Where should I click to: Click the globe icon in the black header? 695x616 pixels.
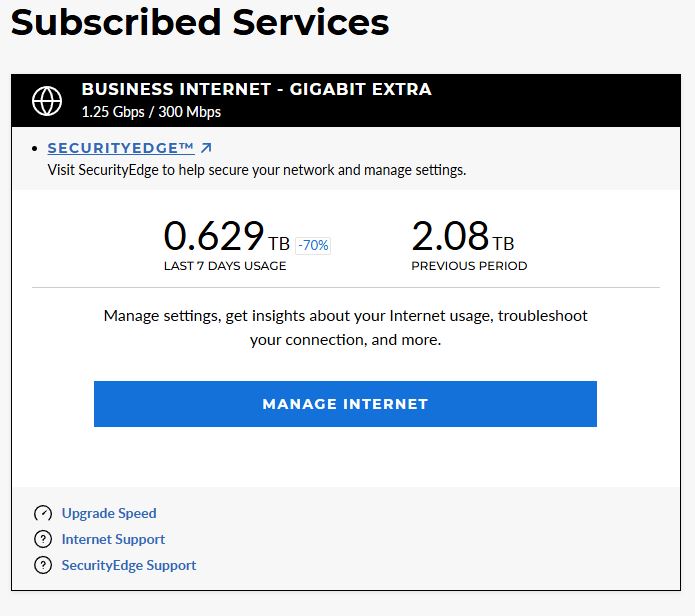(47, 100)
